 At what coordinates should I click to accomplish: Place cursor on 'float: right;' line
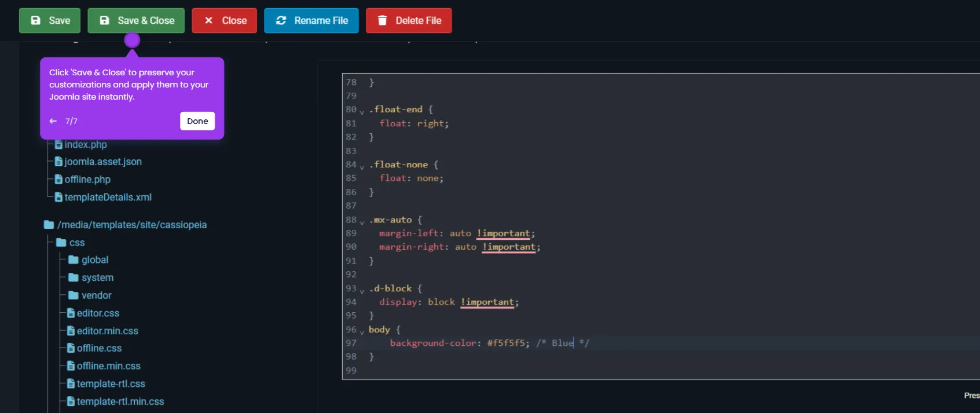click(x=414, y=123)
